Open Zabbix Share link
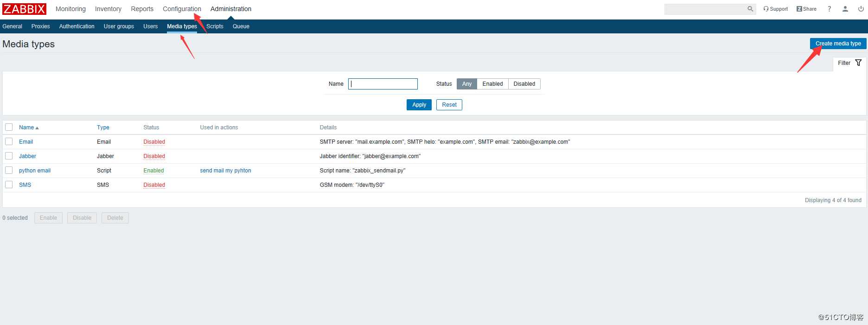This screenshot has width=868, height=325. click(x=806, y=9)
